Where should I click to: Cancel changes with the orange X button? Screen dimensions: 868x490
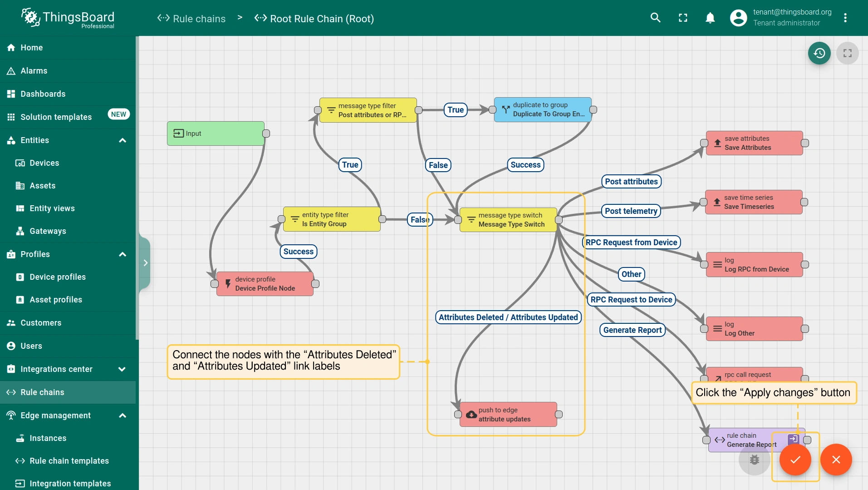click(x=836, y=460)
